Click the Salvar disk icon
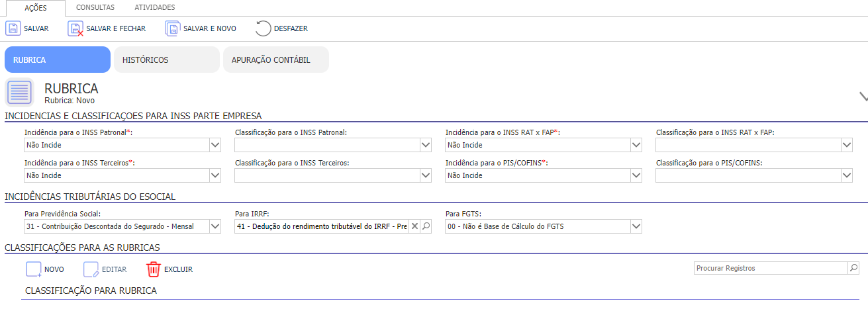 point(13,28)
